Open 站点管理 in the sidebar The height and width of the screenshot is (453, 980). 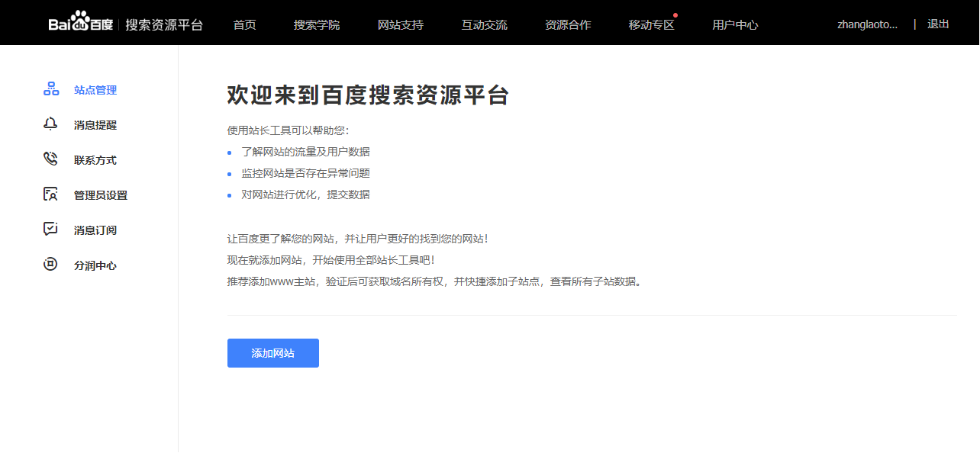[x=95, y=90]
